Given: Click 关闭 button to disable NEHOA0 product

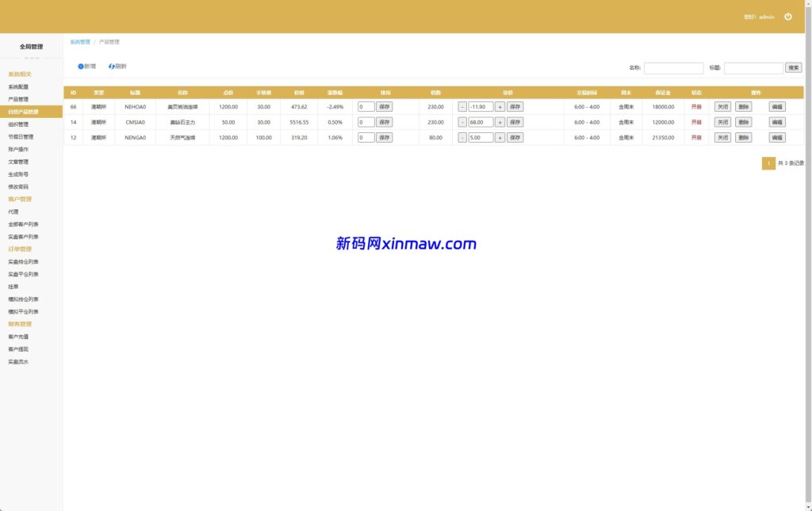Looking at the screenshot, I should 722,106.
